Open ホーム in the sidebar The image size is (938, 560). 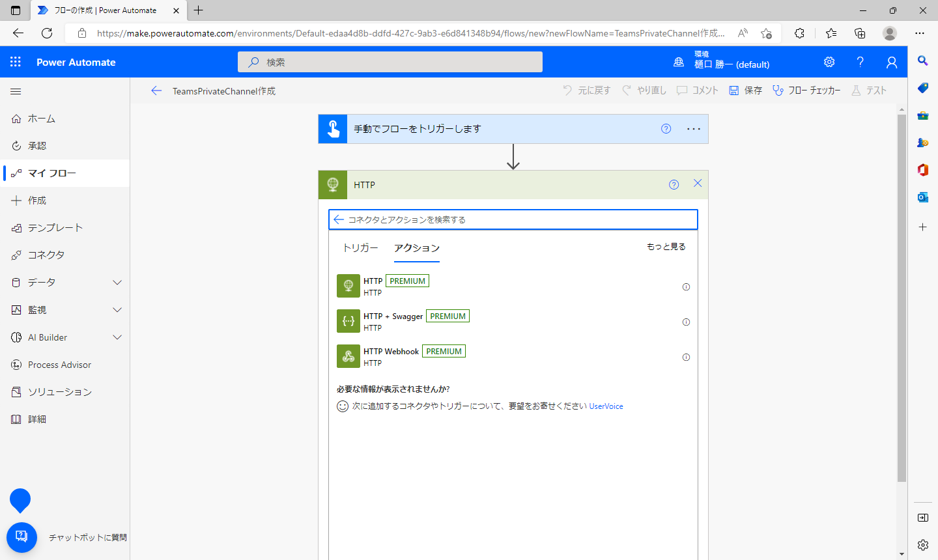(x=65, y=119)
